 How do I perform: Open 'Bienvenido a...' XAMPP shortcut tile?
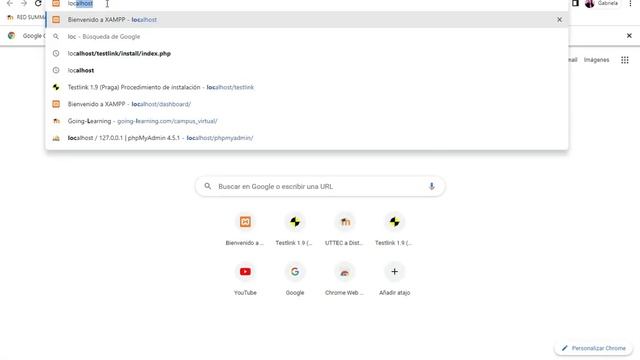pos(245,230)
